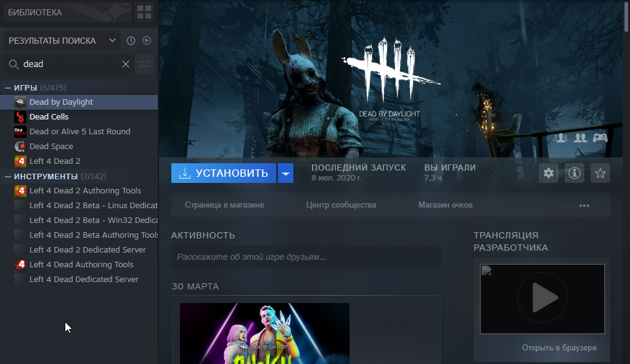Select Left 4 Dead 2 Beta Authoring Tools

(x=79, y=235)
